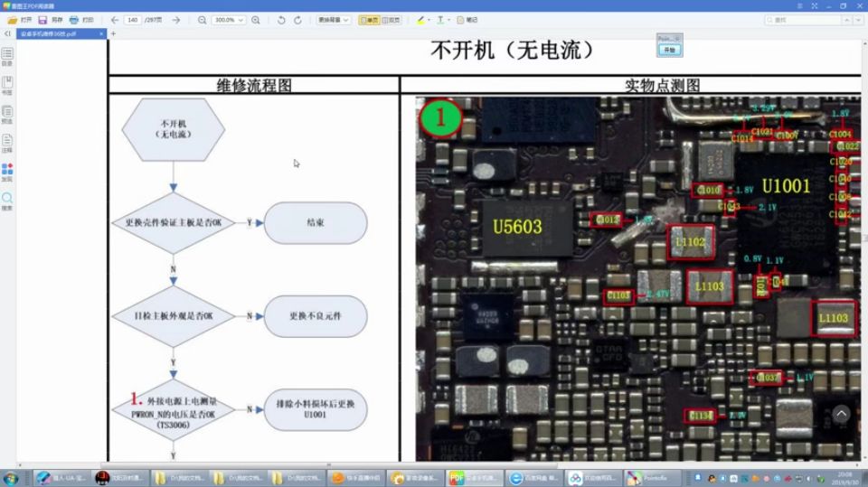The width and height of the screenshot is (868, 487).
Task: Open the table of contents sidebar panel
Action: (7, 56)
